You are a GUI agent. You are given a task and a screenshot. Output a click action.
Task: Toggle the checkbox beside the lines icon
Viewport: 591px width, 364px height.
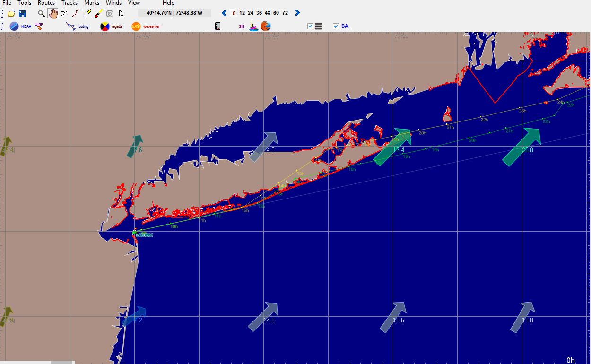tap(310, 26)
